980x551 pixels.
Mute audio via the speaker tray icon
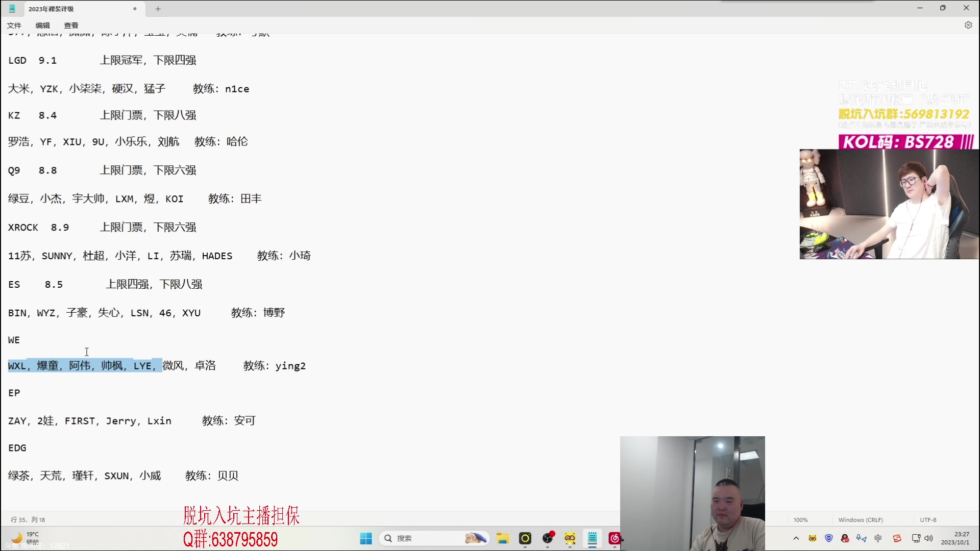(929, 539)
